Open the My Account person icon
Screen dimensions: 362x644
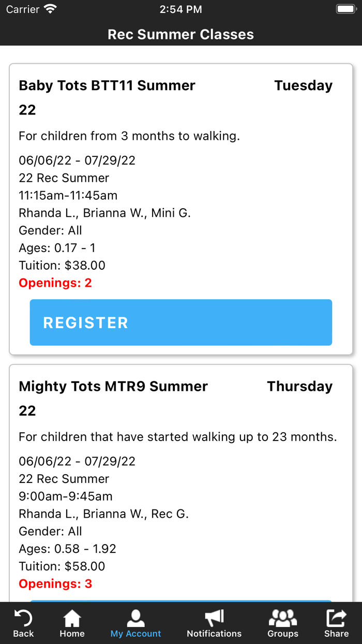point(135,618)
